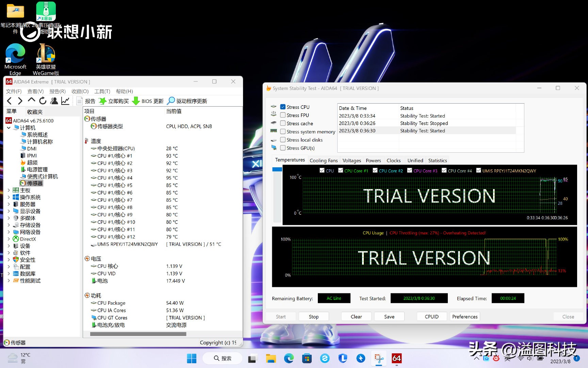The height and width of the screenshot is (368, 588).
Task: Collapse the 计算机 tree node
Action: click(9, 128)
